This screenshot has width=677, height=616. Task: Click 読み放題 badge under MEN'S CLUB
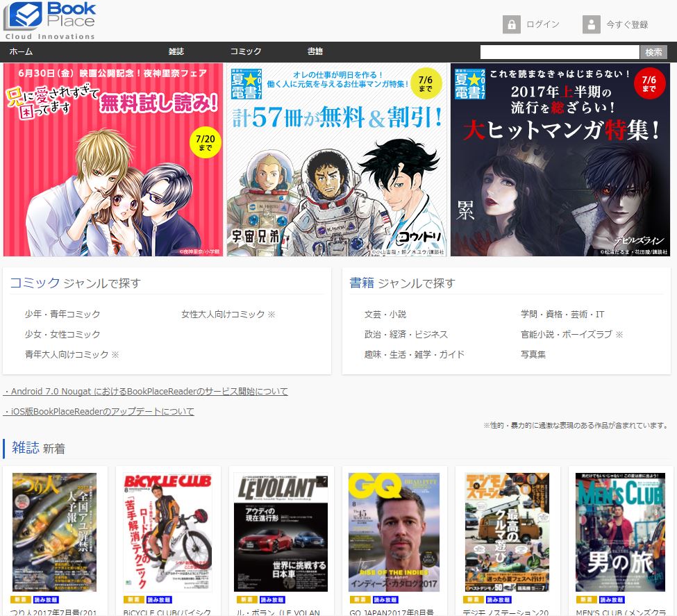tap(611, 600)
